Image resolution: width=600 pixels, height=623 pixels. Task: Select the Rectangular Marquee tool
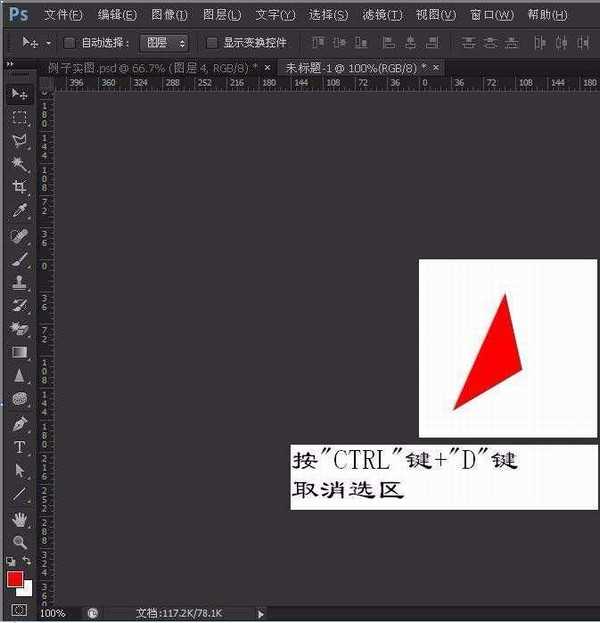[x=19, y=118]
